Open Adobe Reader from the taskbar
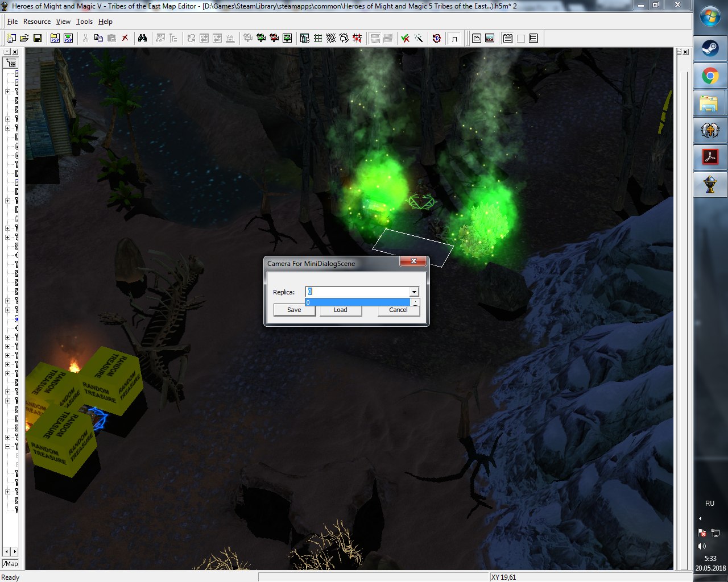The width and height of the screenshot is (728, 582). (x=710, y=157)
